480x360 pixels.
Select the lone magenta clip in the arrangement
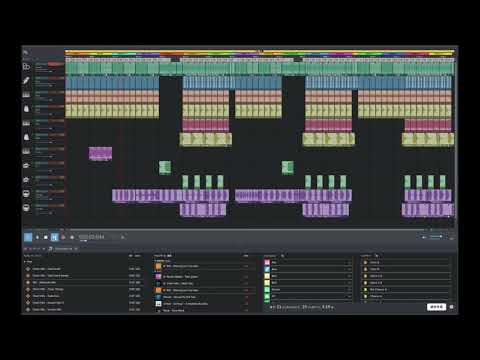click(x=100, y=154)
